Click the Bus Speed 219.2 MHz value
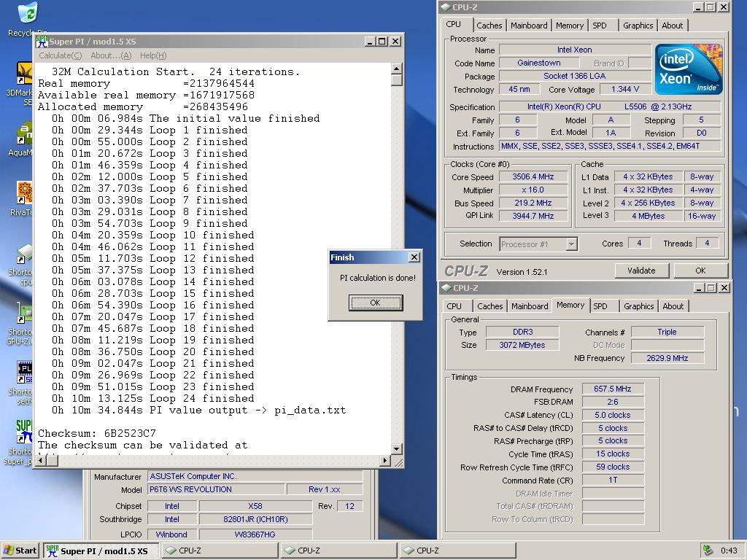Viewport: 747px width, 560px height. coord(533,203)
